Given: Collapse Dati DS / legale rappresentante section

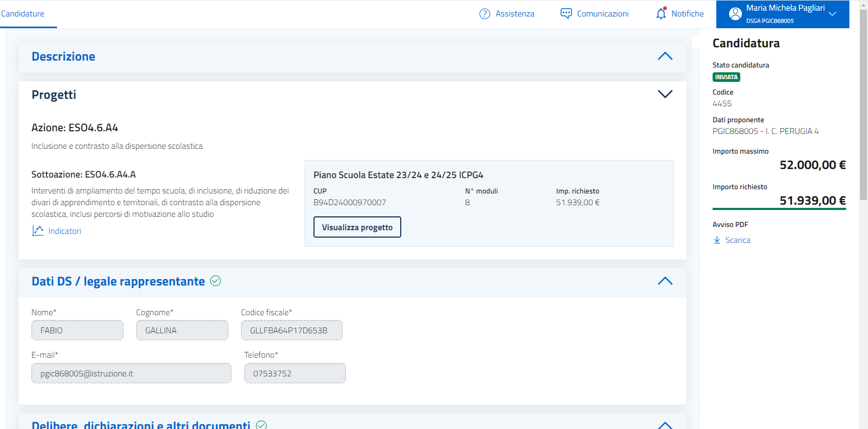Looking at the screenshot, I should pos(665,281).
